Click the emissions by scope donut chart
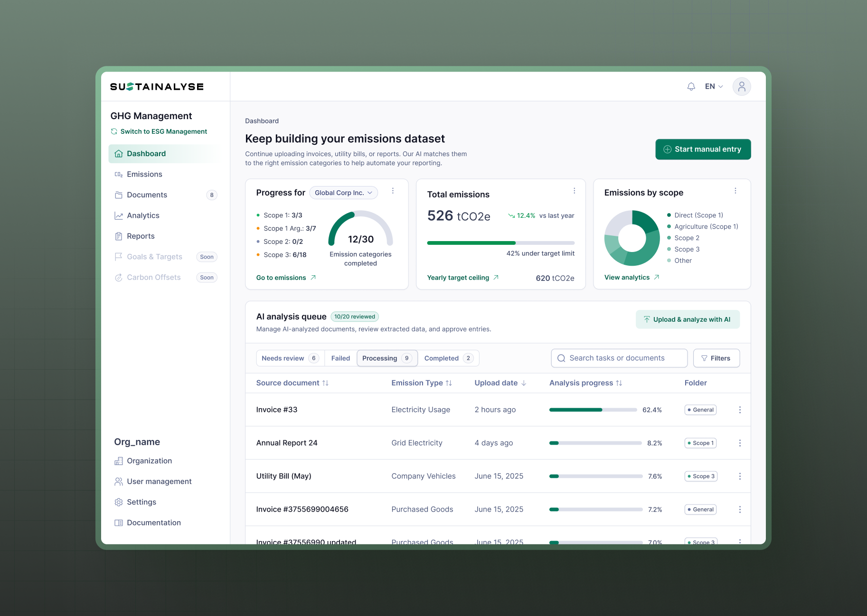The width and height of the screenshot is (867, 616). pyautogui.click(x=632, y=238)
